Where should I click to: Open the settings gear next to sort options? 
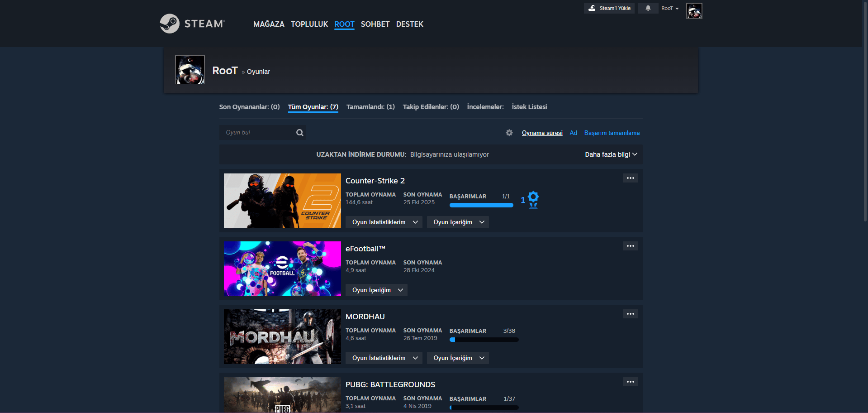point(509,133)
